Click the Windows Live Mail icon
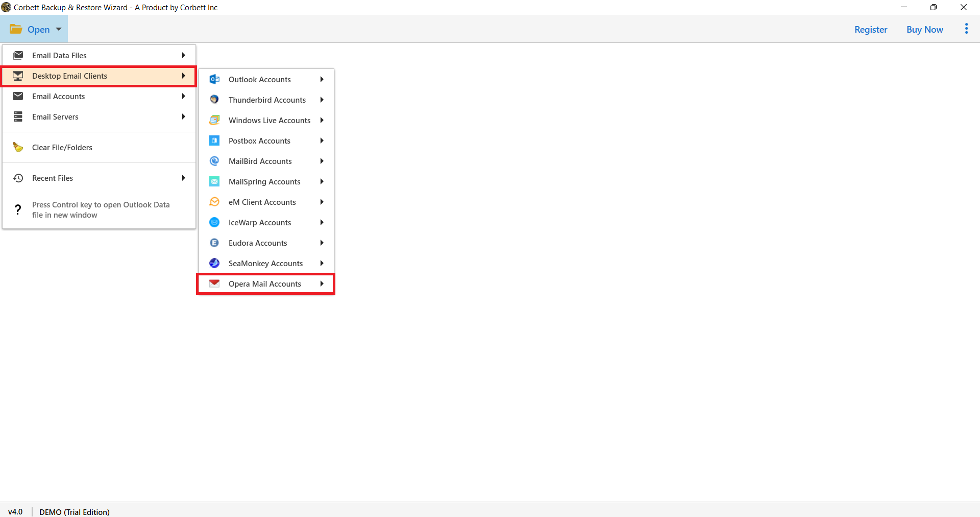The width and height of the screenshot is (980, 517). point(214,120)
